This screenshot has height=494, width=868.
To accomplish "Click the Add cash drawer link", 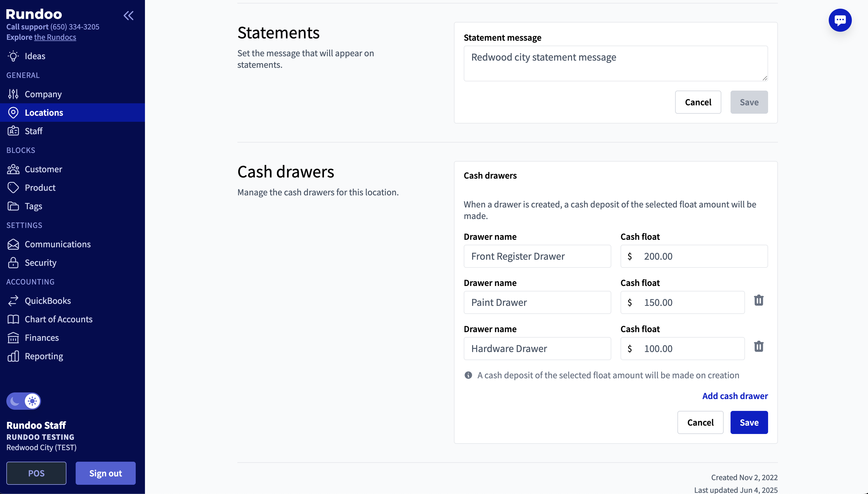I will pos(735,396).
